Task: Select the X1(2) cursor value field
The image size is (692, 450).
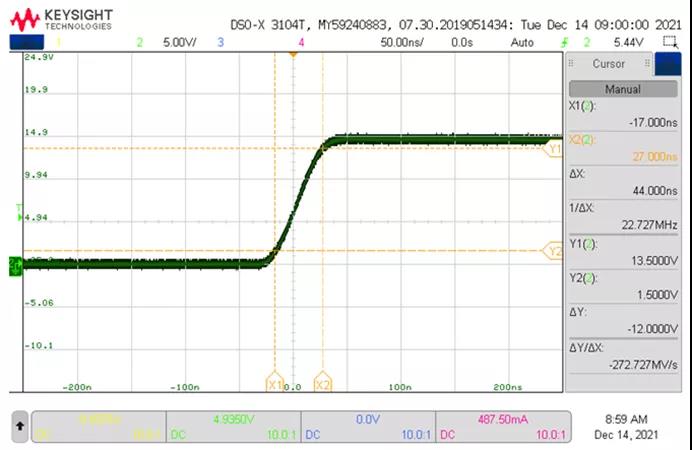Action: (622, 114)
